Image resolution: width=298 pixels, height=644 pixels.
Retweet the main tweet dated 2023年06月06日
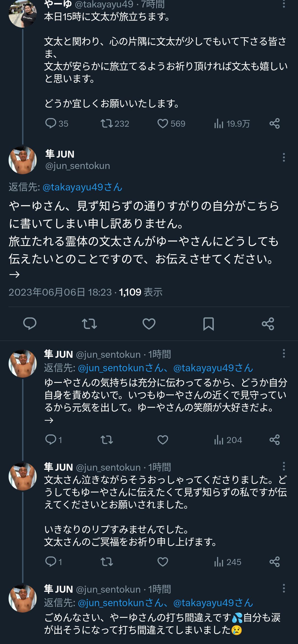pos(89,324)
